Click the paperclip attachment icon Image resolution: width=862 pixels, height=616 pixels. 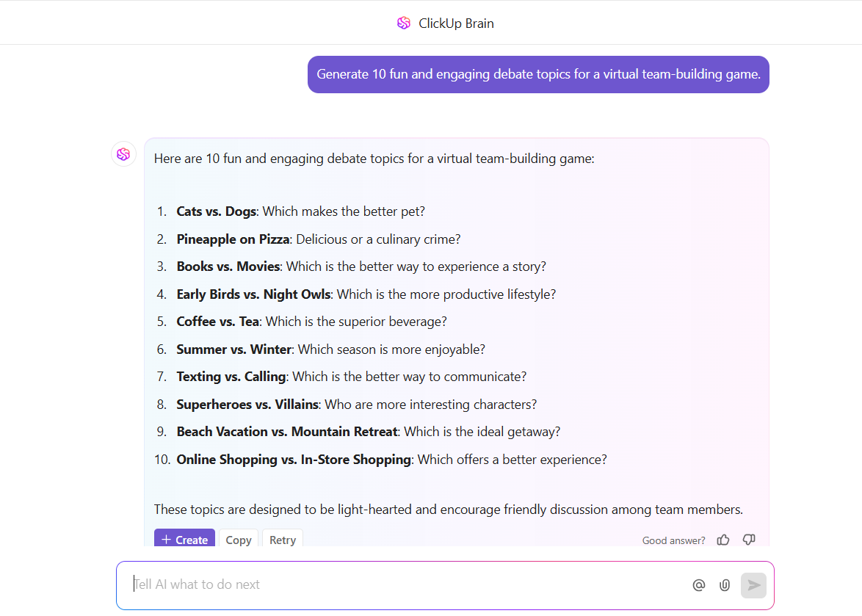(725, 585)
